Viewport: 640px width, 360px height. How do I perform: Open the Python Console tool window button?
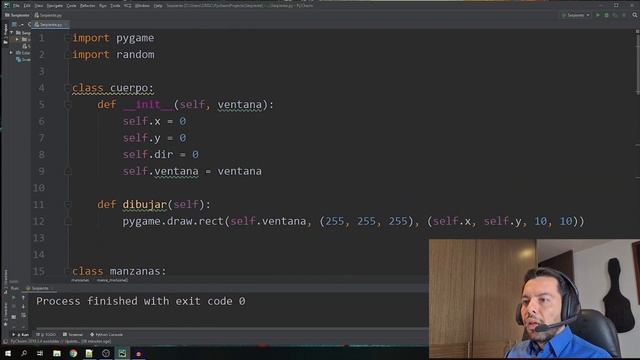[106, 335]
